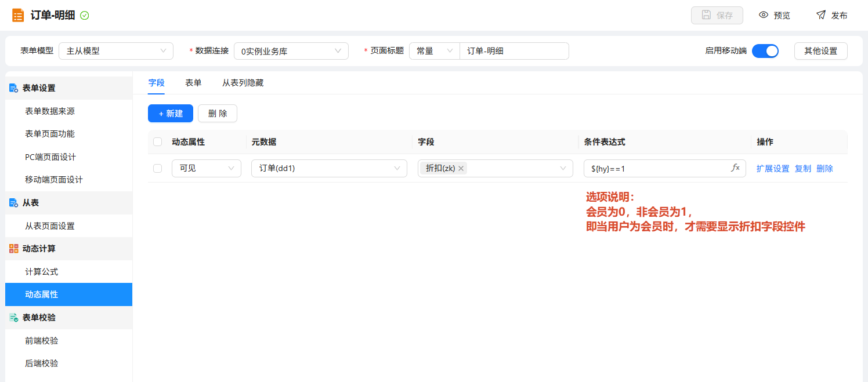This screenshot has height=382, width=868.
Task: Click the green check status icon
Action: tap(85, 16)
